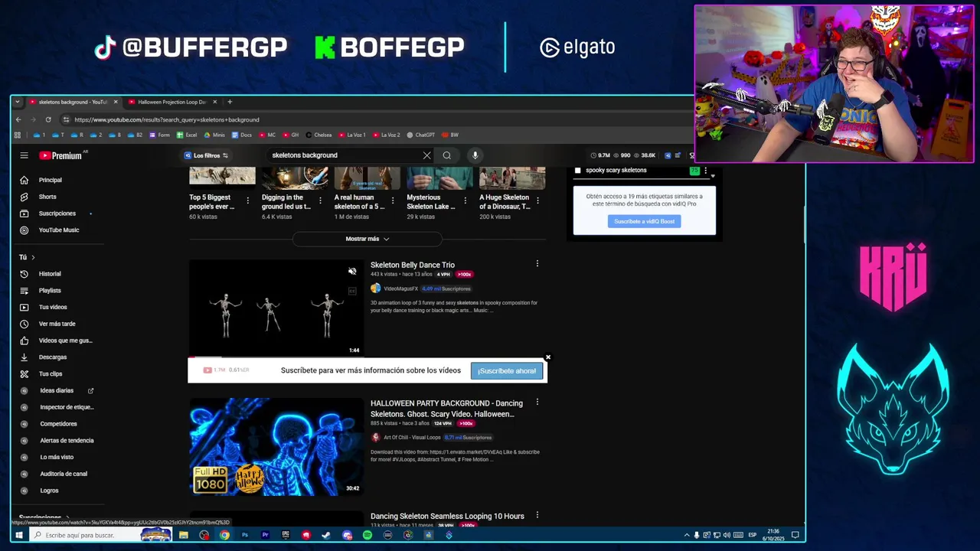This screenshot has height=551, width=980.
Task: Open Videos que me gustan
Action: [65, 341]
